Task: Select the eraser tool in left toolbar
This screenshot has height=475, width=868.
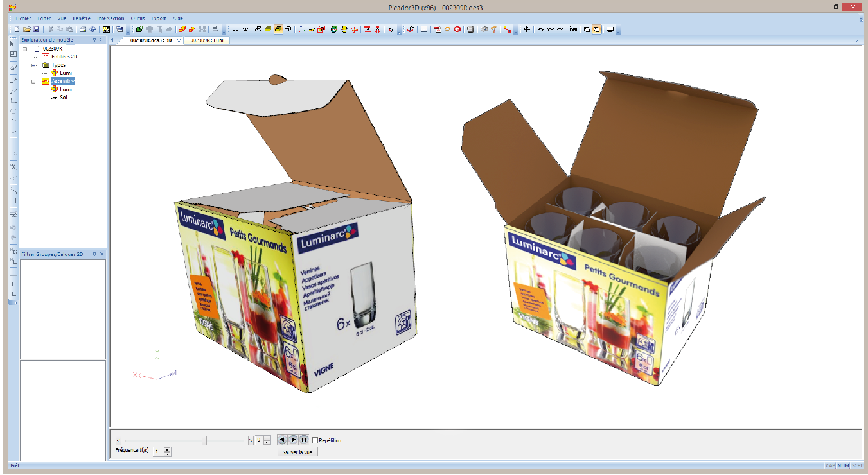Action: click(13, 67)
